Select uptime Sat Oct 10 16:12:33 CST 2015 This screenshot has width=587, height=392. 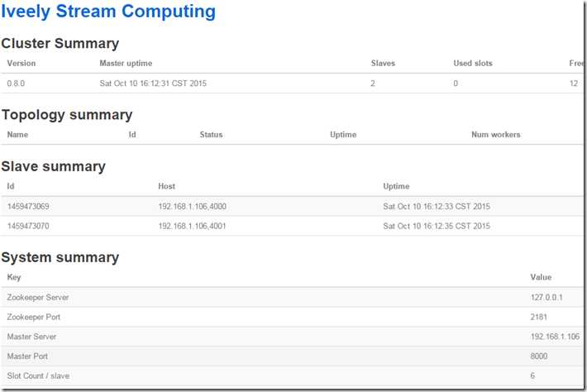click(437, 206)
